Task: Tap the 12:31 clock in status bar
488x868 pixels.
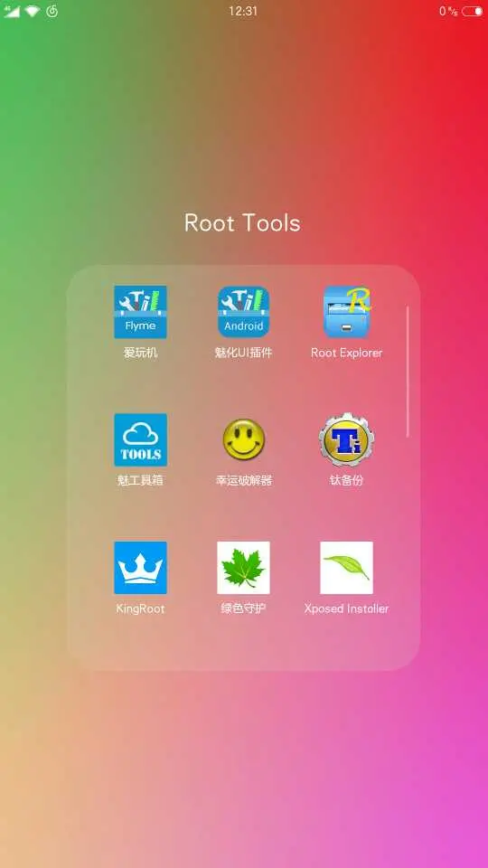Action: [x=243, y=11]
